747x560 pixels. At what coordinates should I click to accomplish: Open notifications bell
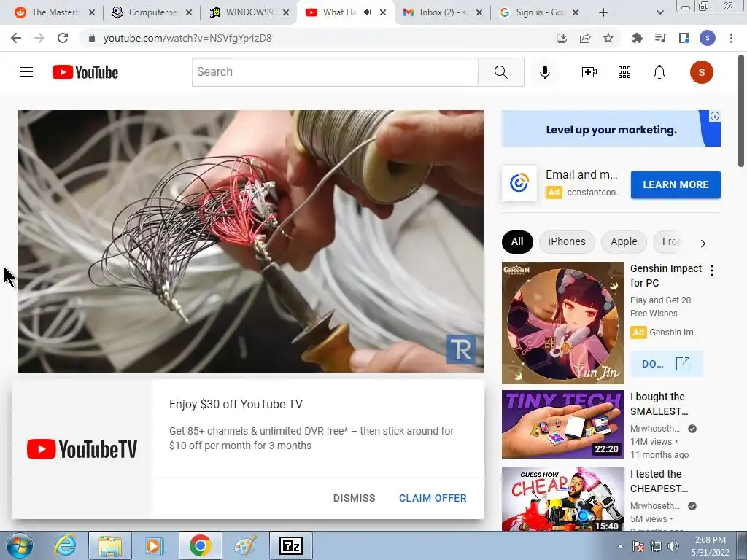pyautogui.click(x=659, y=72)
